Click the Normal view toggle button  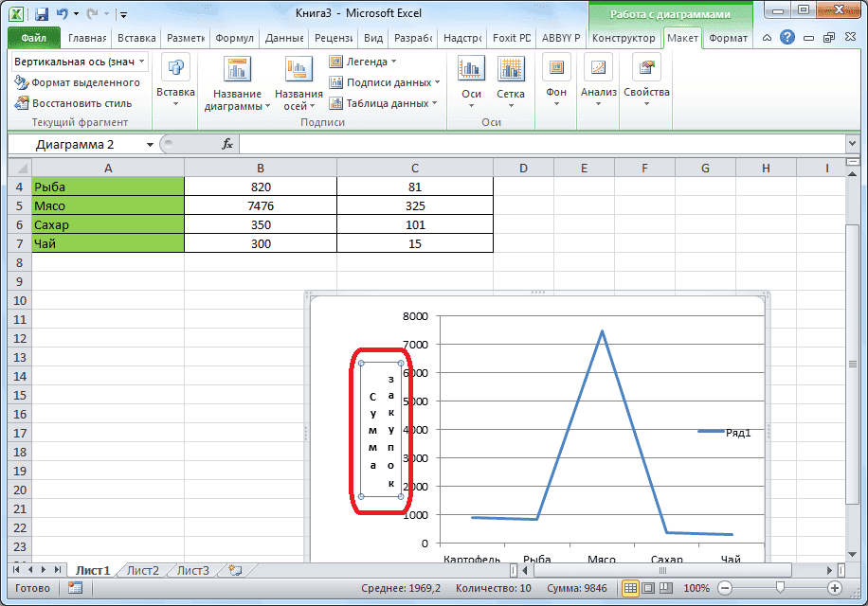[631, 587]
